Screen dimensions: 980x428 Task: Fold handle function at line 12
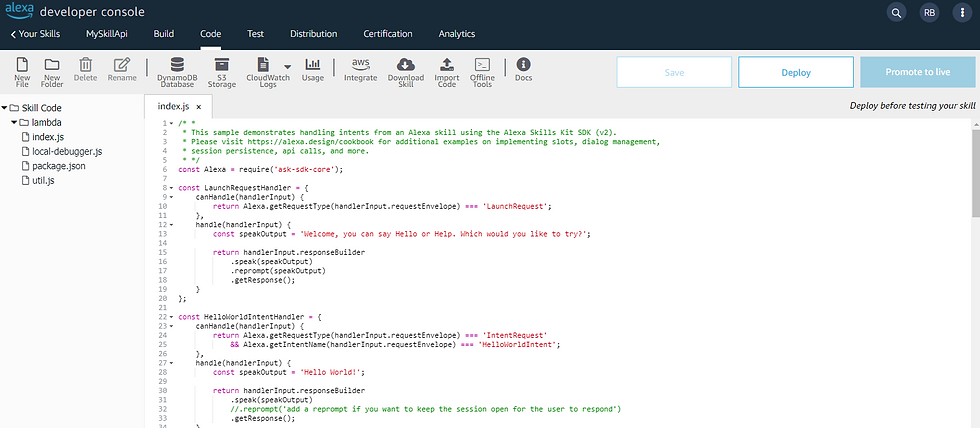coord(171,224)
